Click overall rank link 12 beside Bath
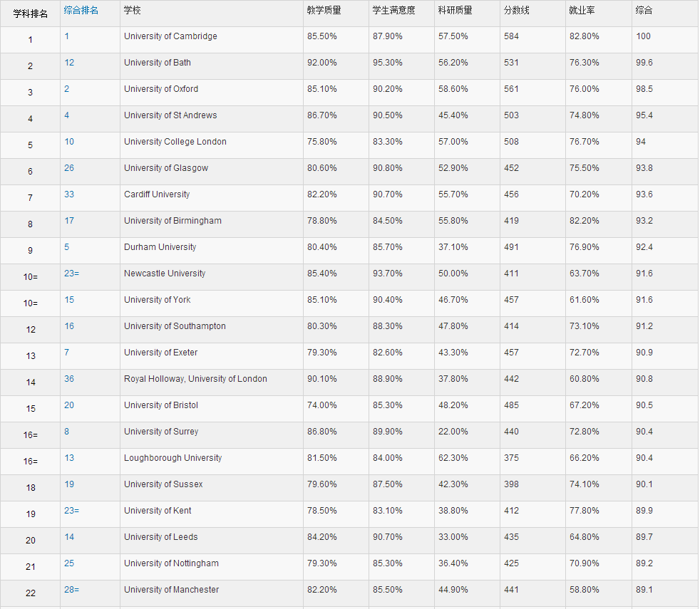 69,63
